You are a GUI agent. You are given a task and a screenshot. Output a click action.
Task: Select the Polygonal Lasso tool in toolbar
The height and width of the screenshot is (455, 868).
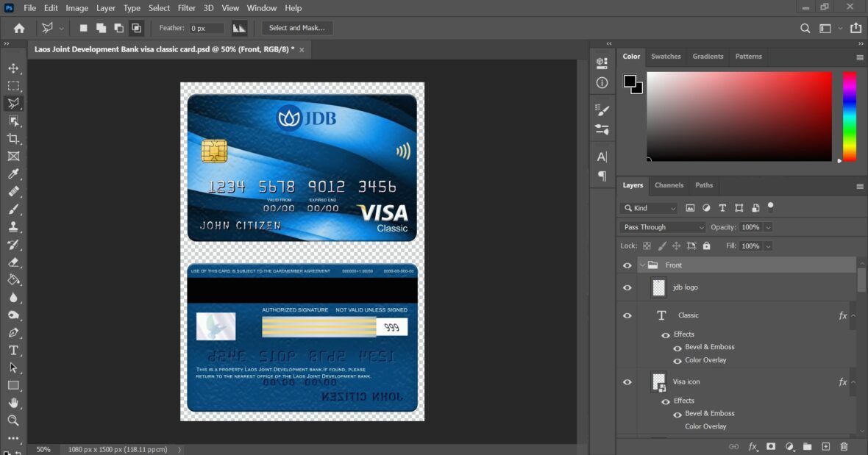(13, 104)
